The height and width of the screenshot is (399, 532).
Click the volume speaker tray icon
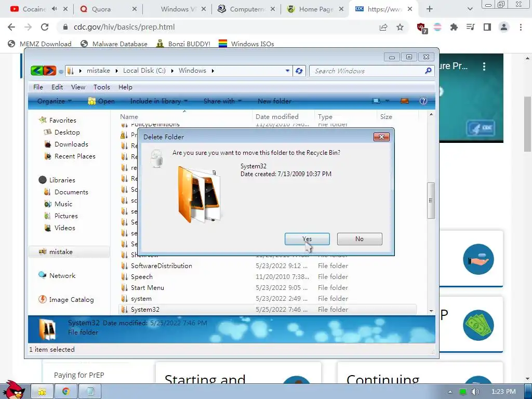tap(475, 392)
